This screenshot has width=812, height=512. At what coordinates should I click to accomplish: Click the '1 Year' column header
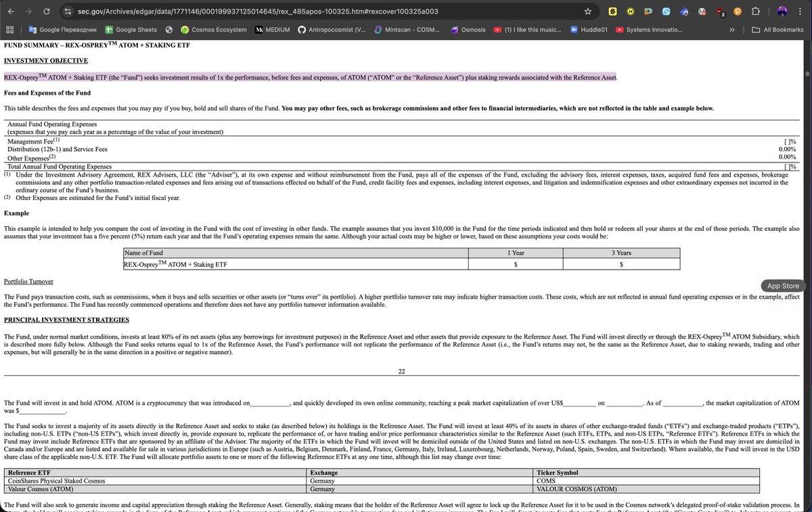[x=516, y=253]
